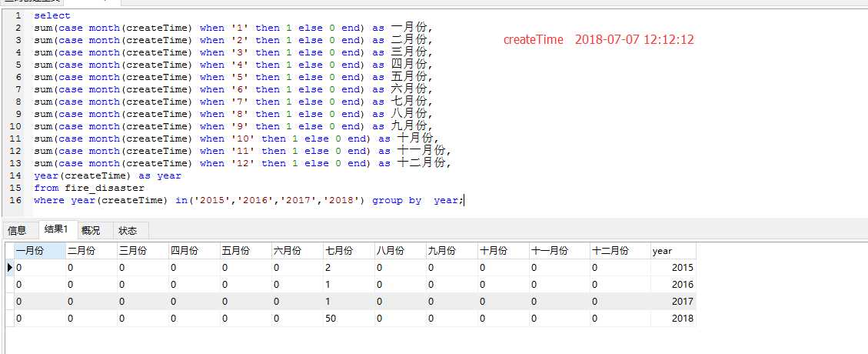Image resolution: width=868 pixels, height=354 pixels.
Task: Switch to the 结果1 tab
Action: [56, 229]
